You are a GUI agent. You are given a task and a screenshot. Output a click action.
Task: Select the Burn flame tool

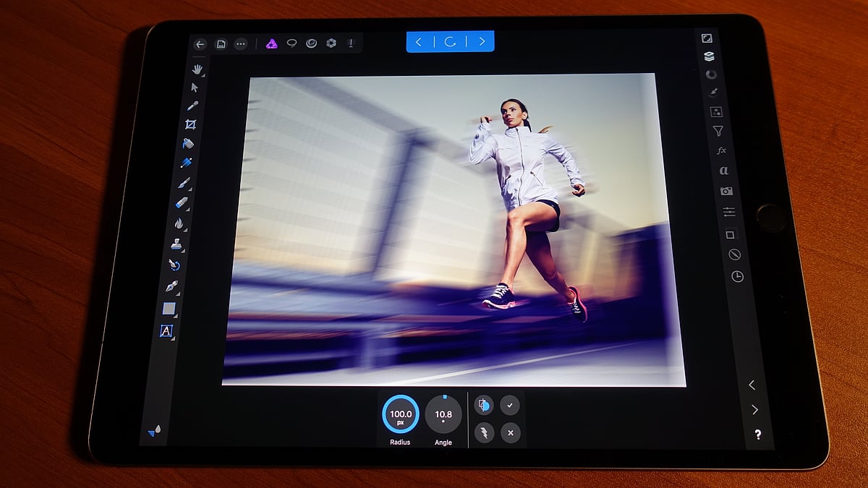pyautogui.click(x=179, y=223)
